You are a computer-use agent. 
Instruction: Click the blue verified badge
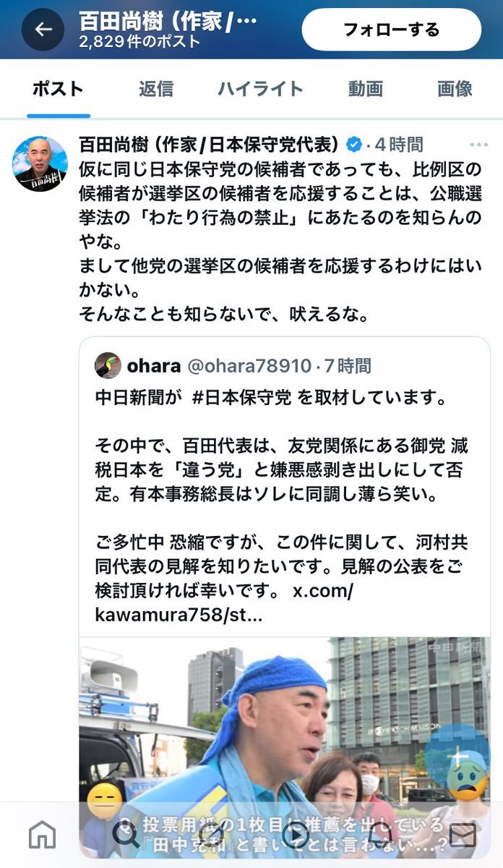pos(354,145)
